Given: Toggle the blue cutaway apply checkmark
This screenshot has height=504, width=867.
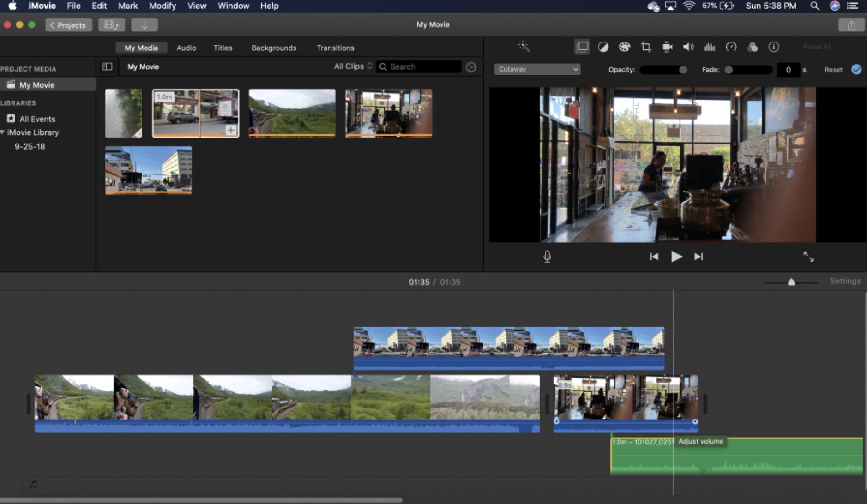Looking at the screenshot, I should (857, 69).
